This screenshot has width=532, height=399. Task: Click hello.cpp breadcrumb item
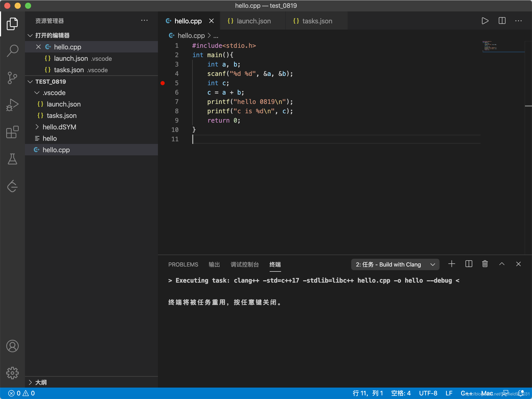[191, 36]
